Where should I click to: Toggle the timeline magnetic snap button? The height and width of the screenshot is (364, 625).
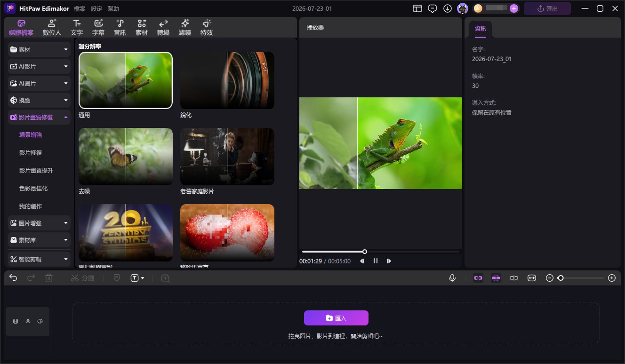coord(496,278)
